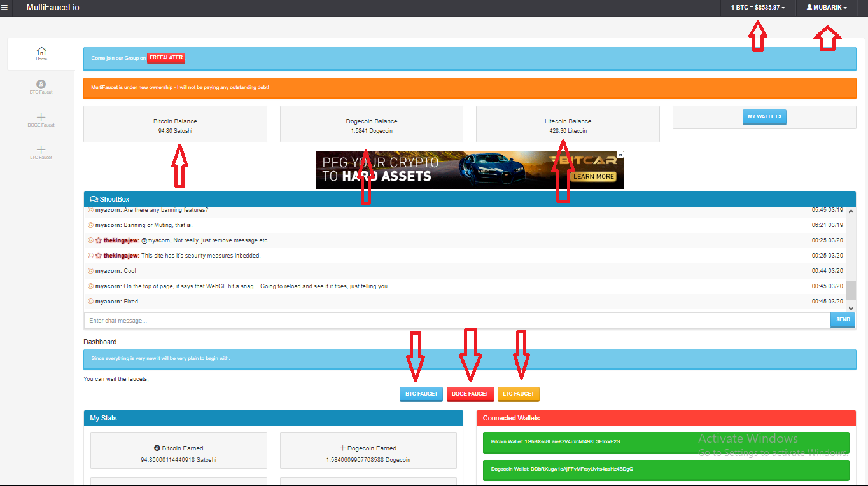Select the Dogecoin Wallet address bar

pyautogui.click(x=666, y=469)
